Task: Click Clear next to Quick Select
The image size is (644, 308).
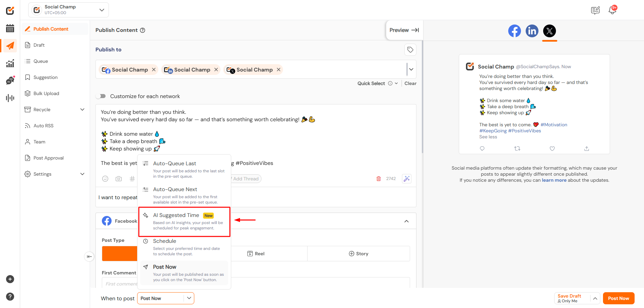Action: coord(410,83)
